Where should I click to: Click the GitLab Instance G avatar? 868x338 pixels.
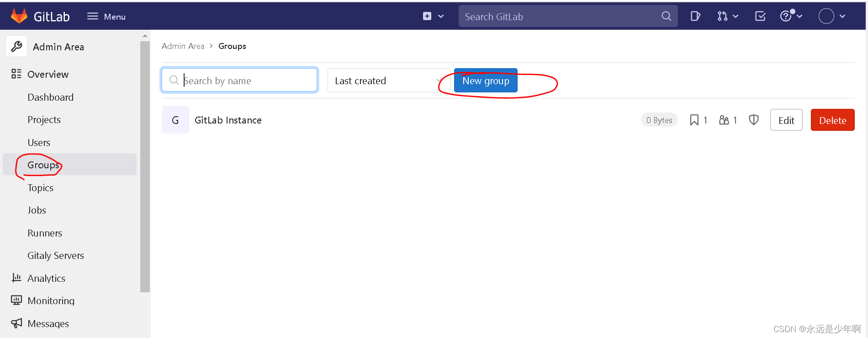pos(175,120)
